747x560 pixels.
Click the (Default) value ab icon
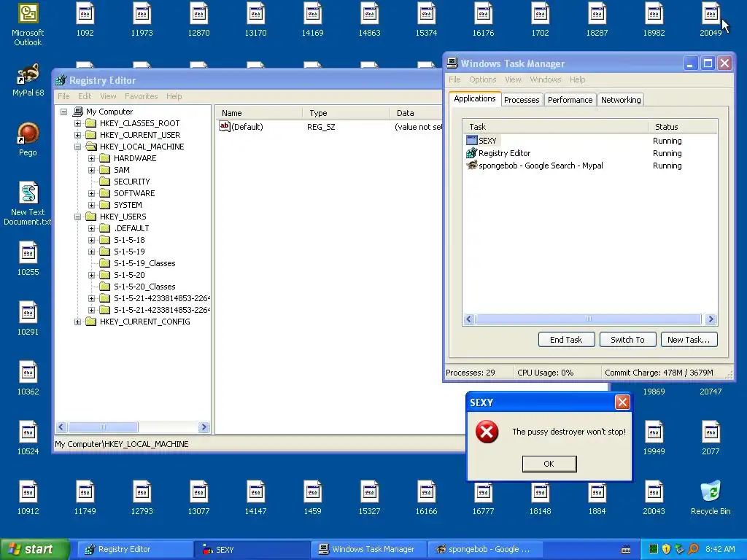[225, 126]
